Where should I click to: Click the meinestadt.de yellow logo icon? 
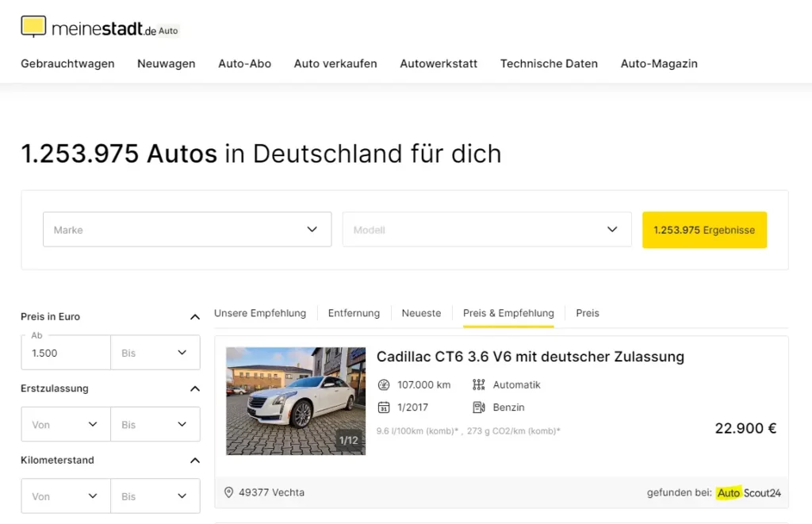pos(33,26)
